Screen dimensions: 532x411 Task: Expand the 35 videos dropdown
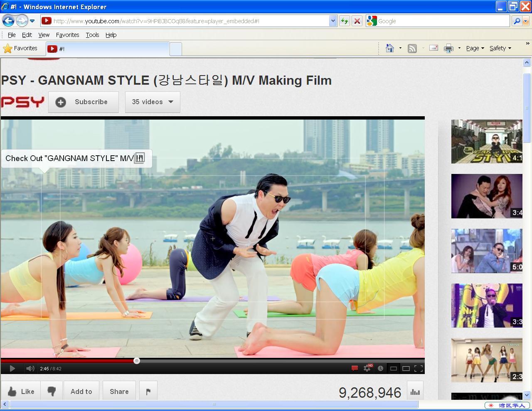click(153, 102)
